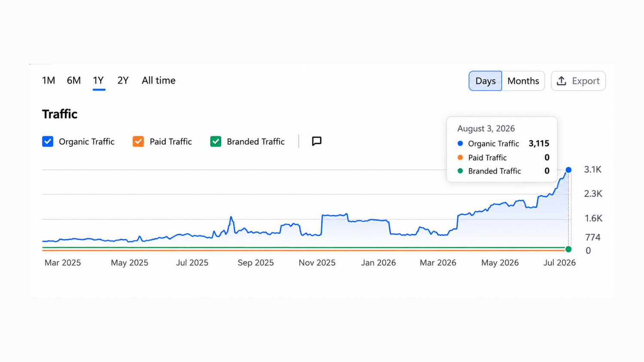Choose the 2Y time range tab
This screenshot has height=362, width=644.
pyautogui.click(x=123, y=80)
